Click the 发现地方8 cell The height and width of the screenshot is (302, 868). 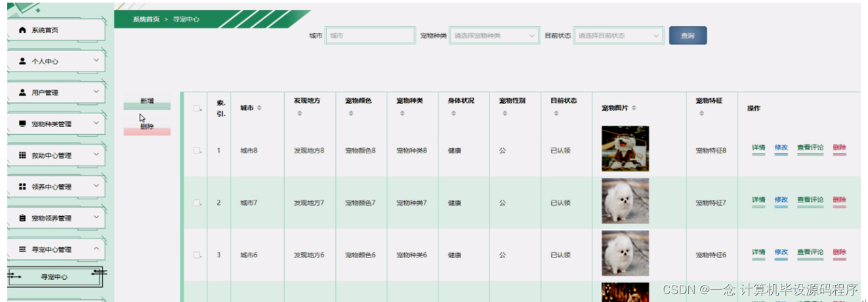tap(309, 151)
